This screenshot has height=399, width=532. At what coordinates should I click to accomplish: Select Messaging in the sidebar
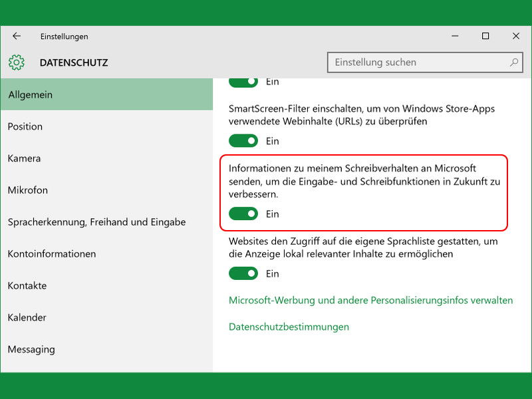coord(106,350)
